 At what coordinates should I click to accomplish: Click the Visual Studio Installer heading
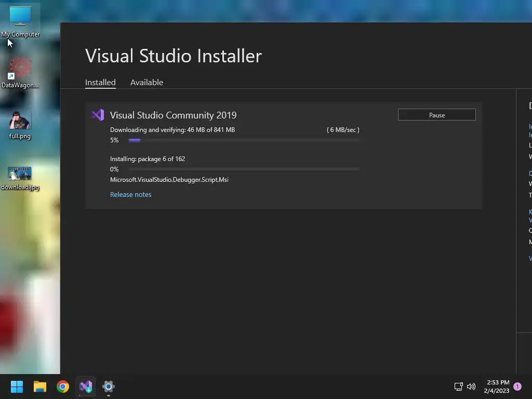(174, 56)
